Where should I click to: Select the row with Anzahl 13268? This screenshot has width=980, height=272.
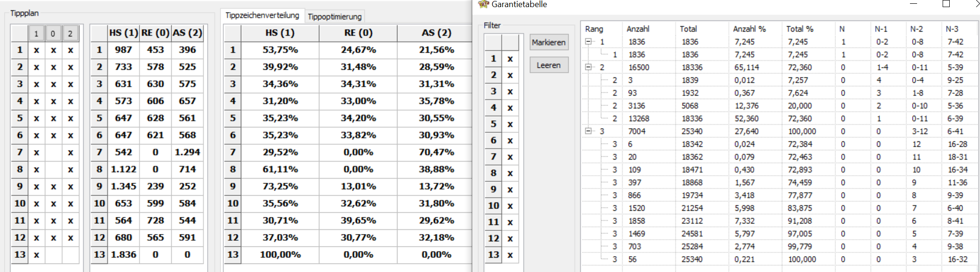[x=779, y=118]
